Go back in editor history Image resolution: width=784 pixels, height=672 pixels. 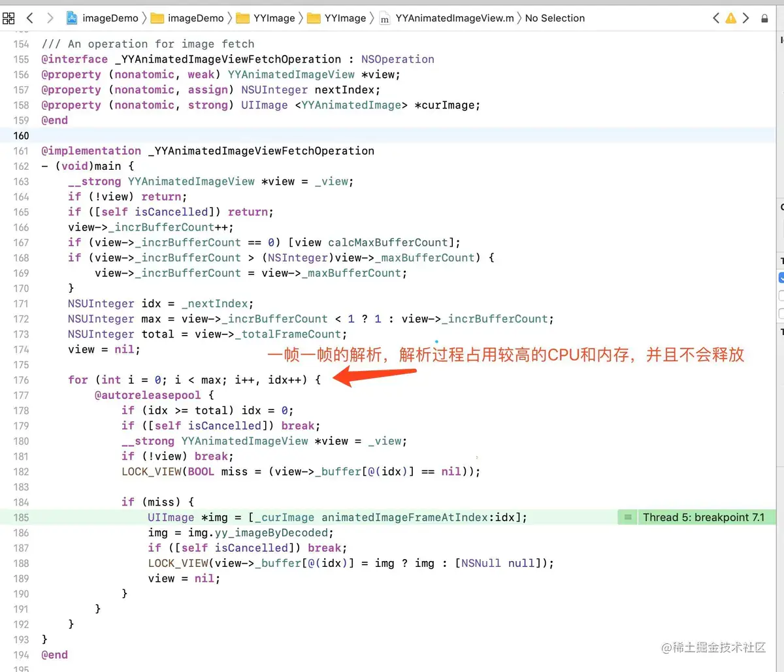coord(30,18)
